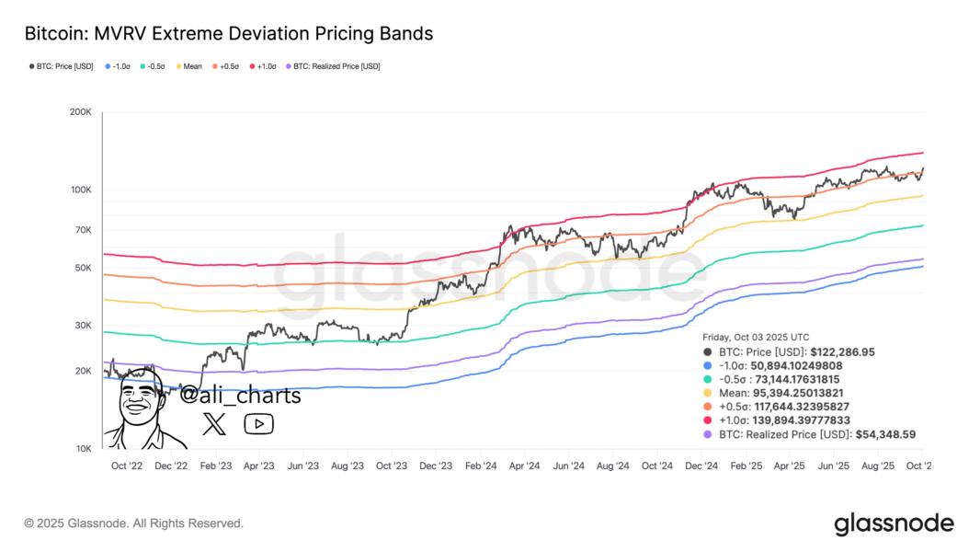
Task: Toggle BTC: Realized Price legend entry
Action: (x=336, y=66)
